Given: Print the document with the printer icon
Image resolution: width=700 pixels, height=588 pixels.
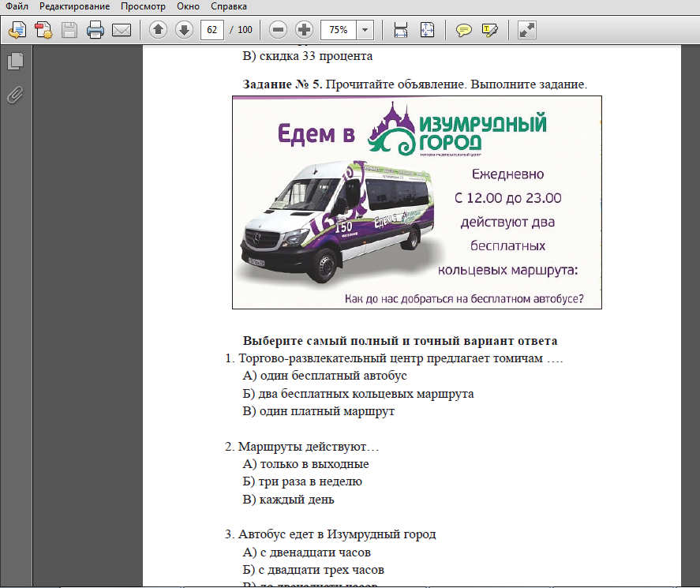Looking at the screenshot, I should [95, 30].
